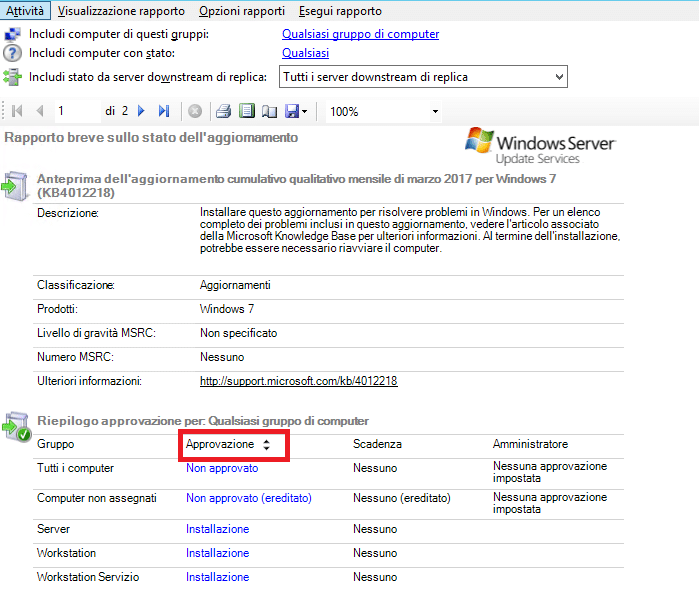Select the Server group cell

point(53,529)
